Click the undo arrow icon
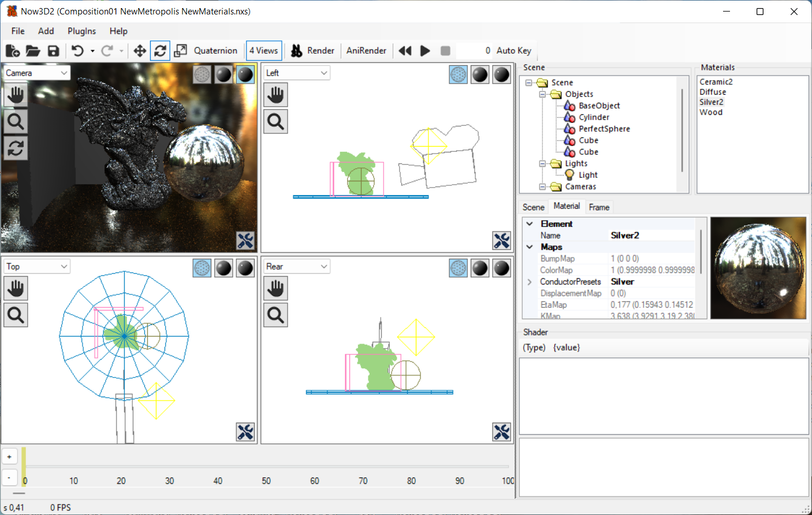Image resolution: width=812 pixels, height=515 pixels. [x=77, y=51]
